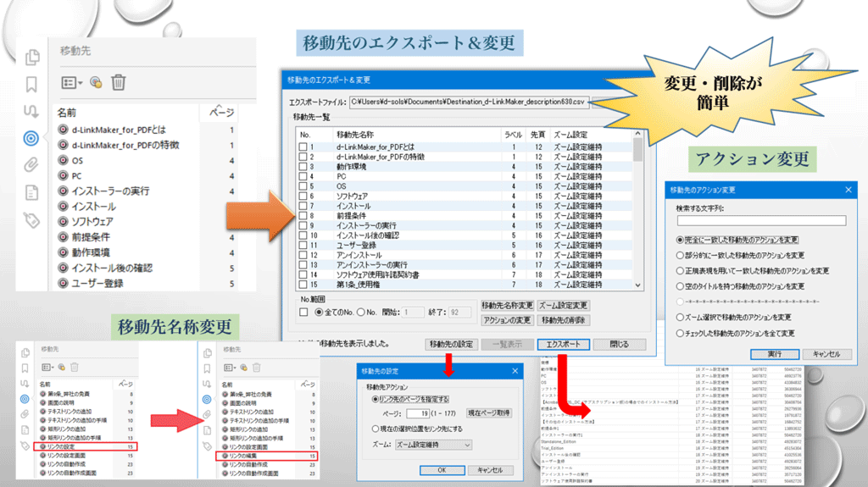The image size is (868, 487).
Task: Click the ズーム設定 column header in list
Action: tap(570, 135)
